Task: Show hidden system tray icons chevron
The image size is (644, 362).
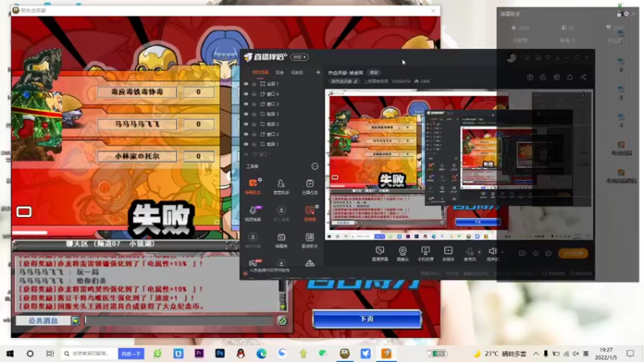Action: point(536,353)
